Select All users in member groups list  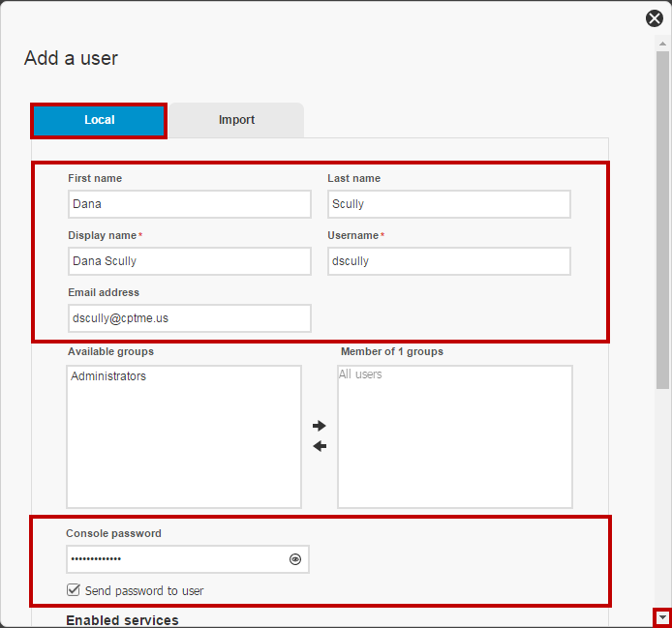[360, 374]
